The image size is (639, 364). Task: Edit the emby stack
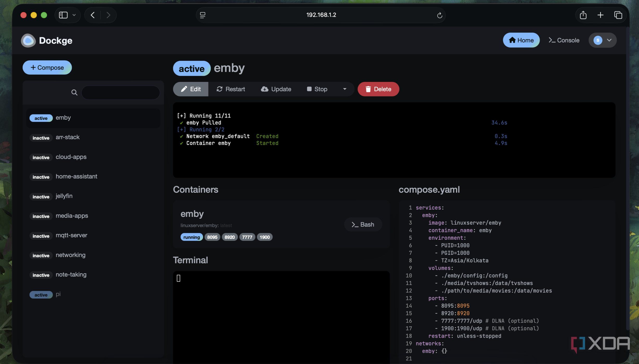pos(191,89)
